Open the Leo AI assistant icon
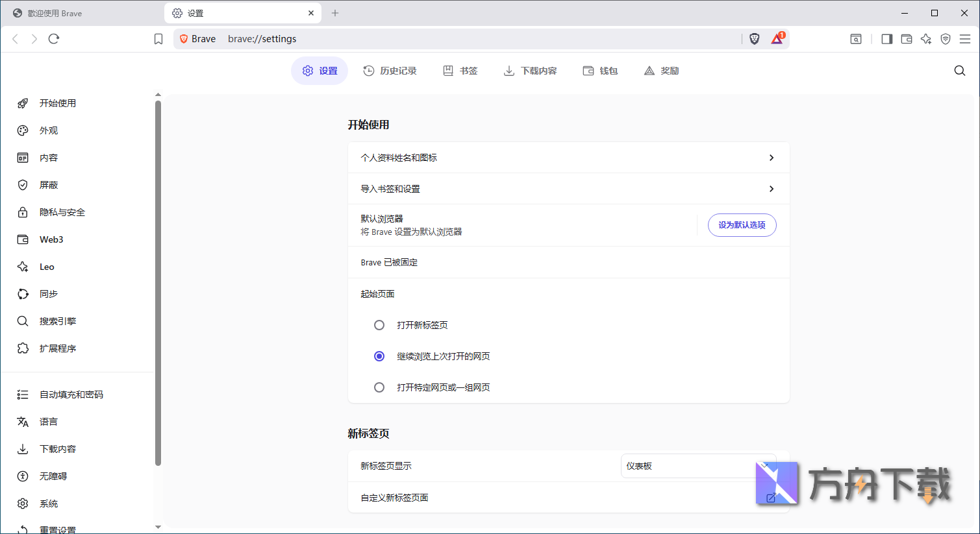The width and height of the screenshot is (980, 534). pos(926,39)
